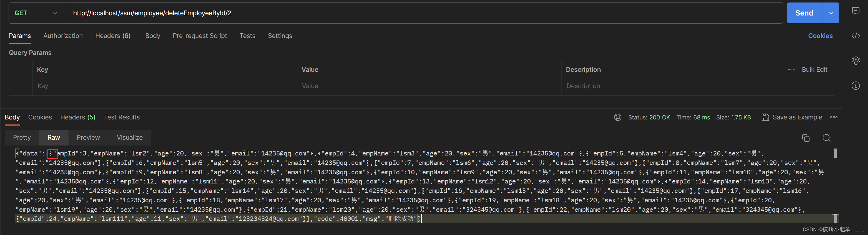This screenshot has width=868, height=235.
Task: Open the query params three-dot options
Action: 791,70
